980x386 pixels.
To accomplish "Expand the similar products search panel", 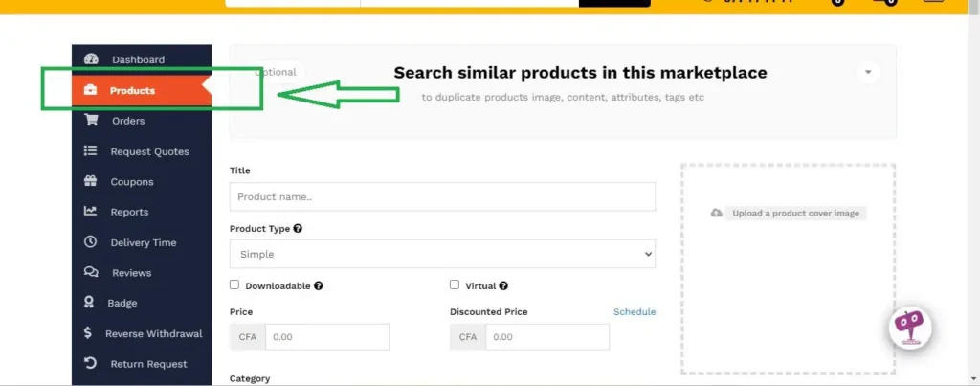I will [867, 72].
